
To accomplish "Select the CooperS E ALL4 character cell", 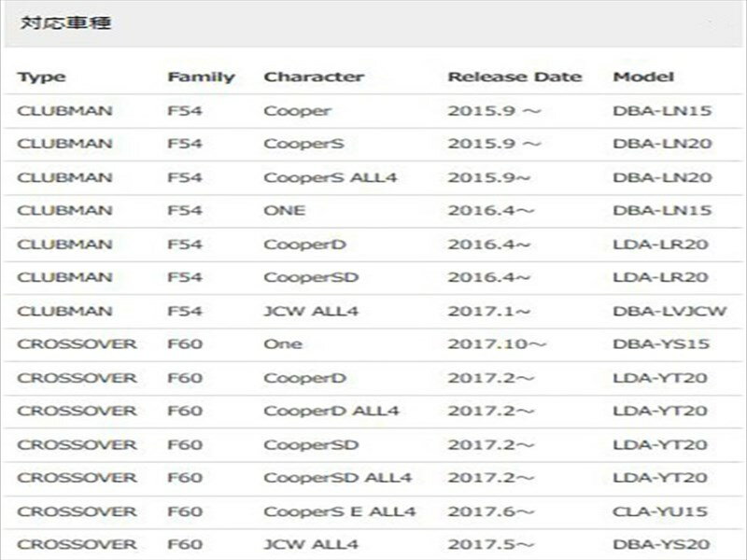I will tap(340, 511).
